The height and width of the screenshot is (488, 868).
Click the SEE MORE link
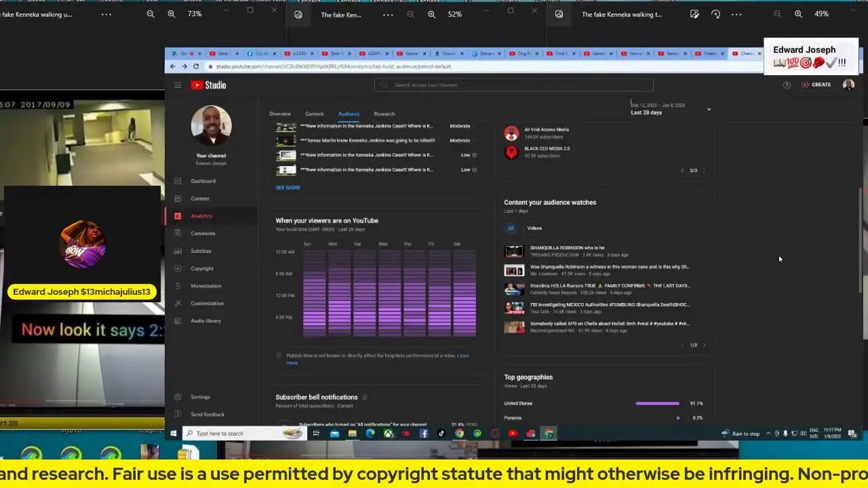coord(288,188)
